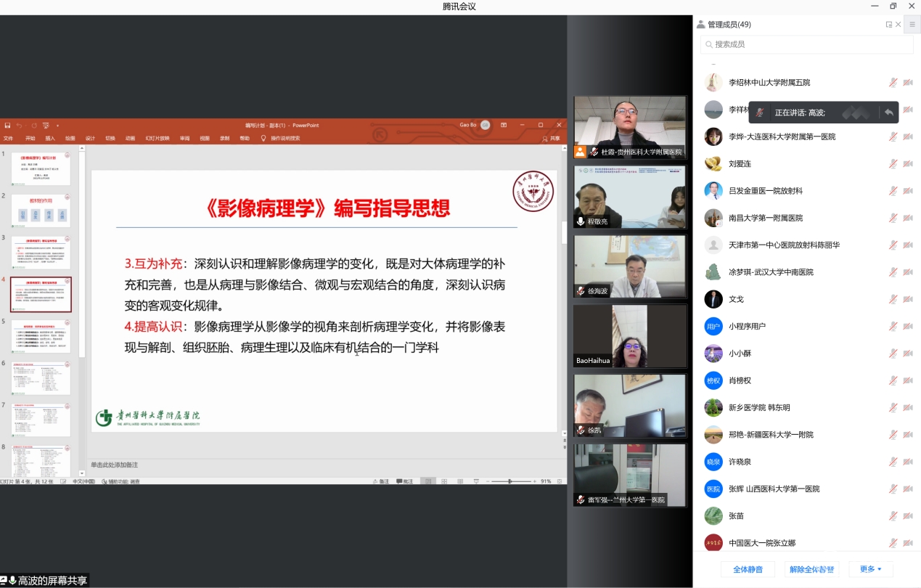The image size is (921, 588).
Task: Click the 共享 share icon in PowerPoint
Action: [x=551, y=138]
